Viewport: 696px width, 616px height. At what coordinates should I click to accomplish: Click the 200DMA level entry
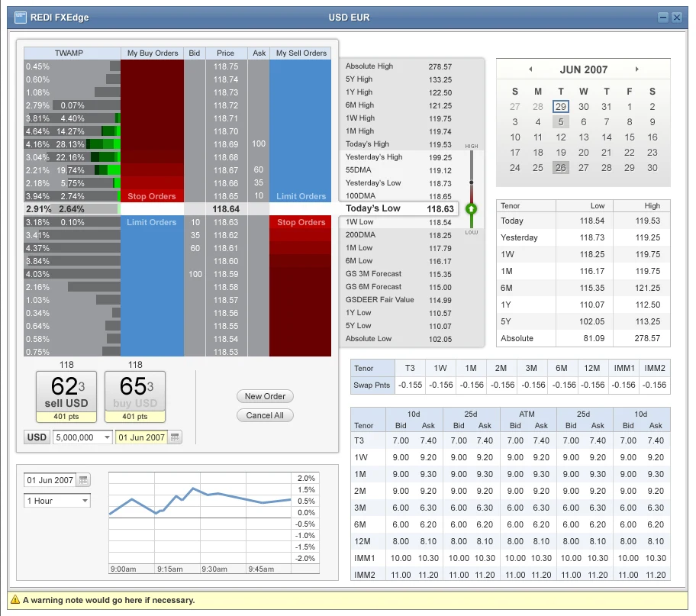[398, 235]
